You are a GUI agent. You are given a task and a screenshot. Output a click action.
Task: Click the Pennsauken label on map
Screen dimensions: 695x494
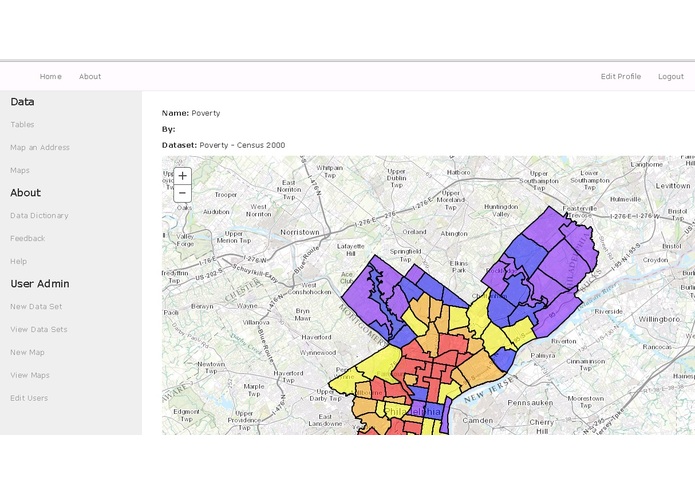[530, 403]
